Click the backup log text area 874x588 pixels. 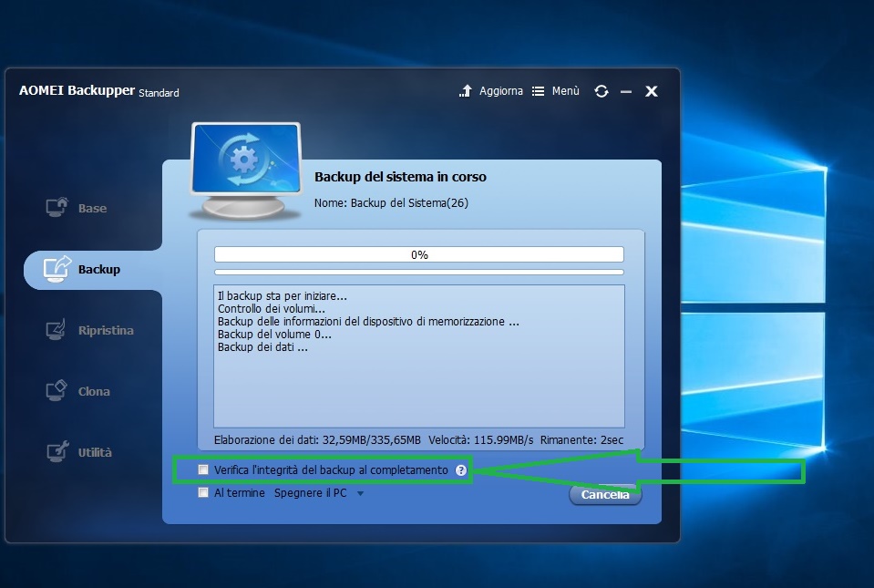click(419, 356)
